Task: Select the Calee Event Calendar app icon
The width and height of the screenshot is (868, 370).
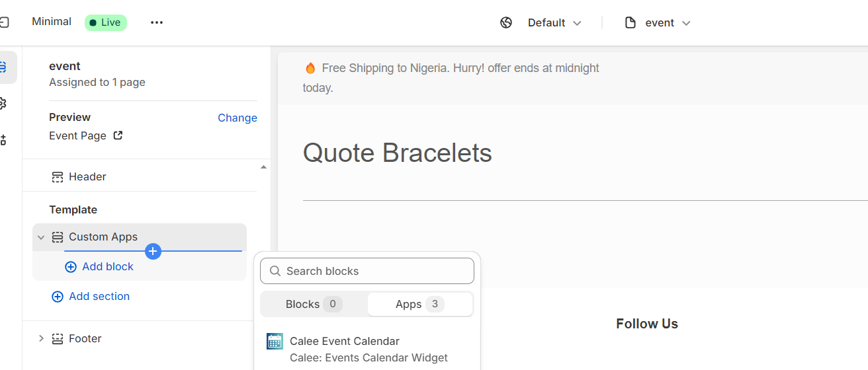Action: pyautogui.click(x=275, y=341)
